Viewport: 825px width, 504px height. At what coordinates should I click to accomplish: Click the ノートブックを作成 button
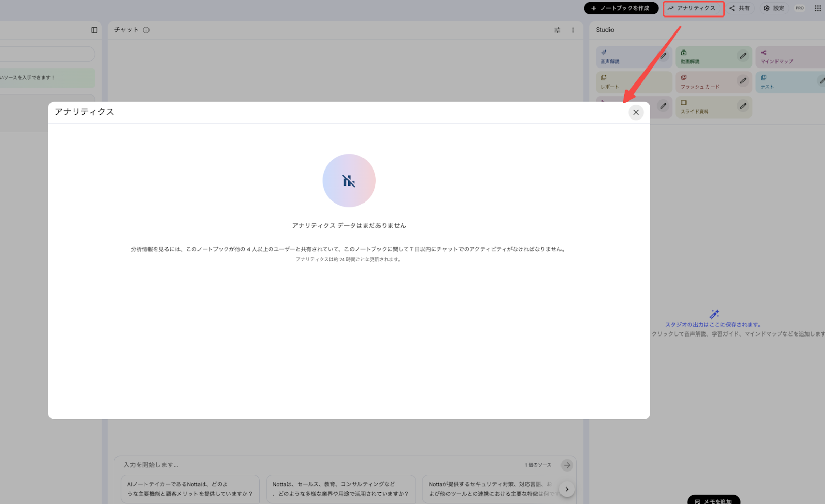(621, 8)
